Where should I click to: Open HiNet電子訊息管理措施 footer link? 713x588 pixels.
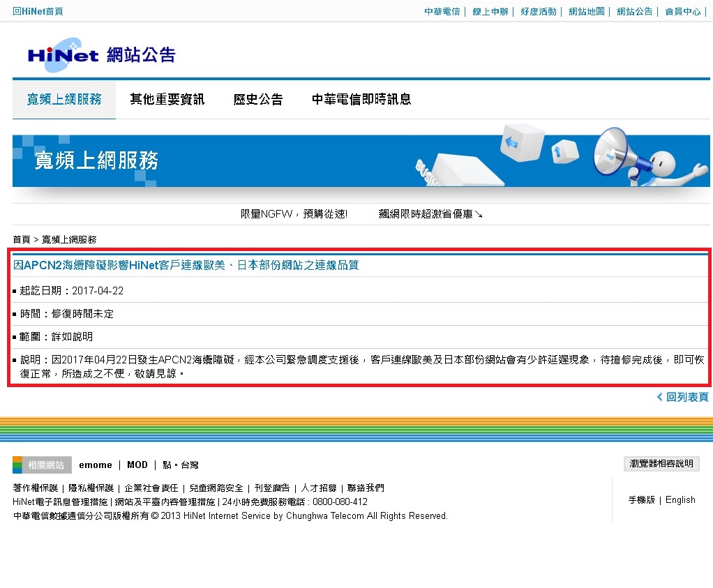pos(60,502)
